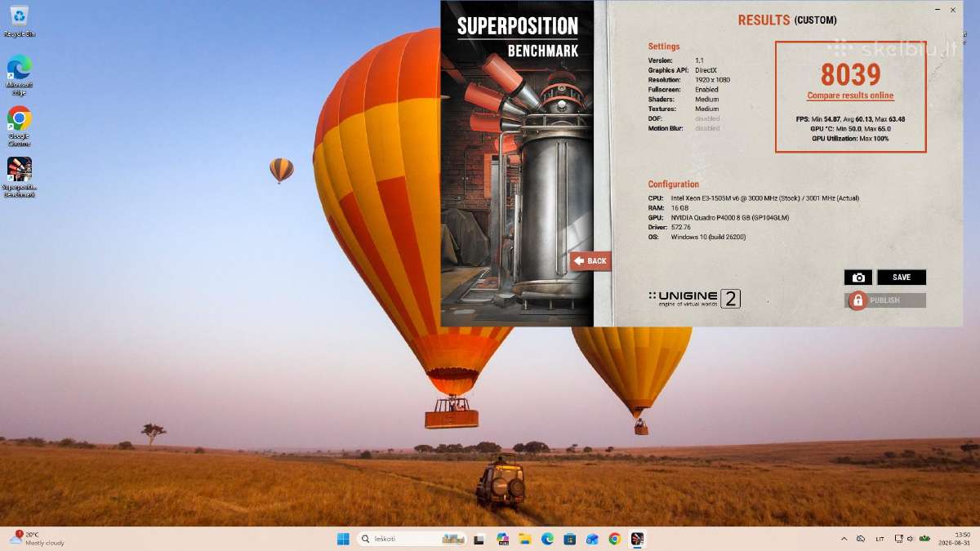The width and height of the screenshot is (980, 551).
Task: Open weather widget showing 20°C
Action: click(37, 539)
